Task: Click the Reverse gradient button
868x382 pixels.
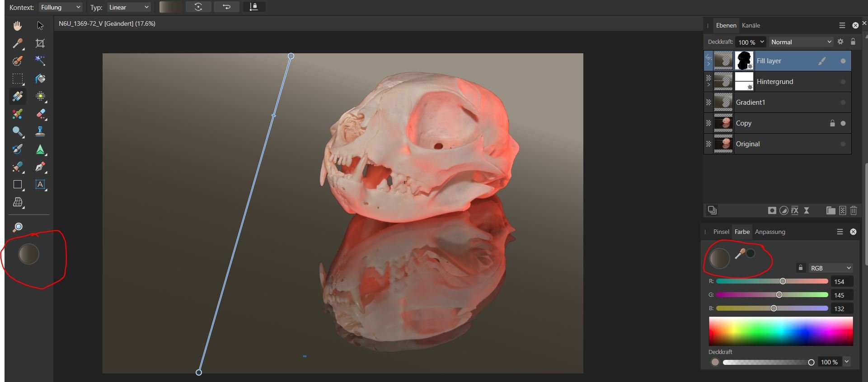Action: (226, 7)
